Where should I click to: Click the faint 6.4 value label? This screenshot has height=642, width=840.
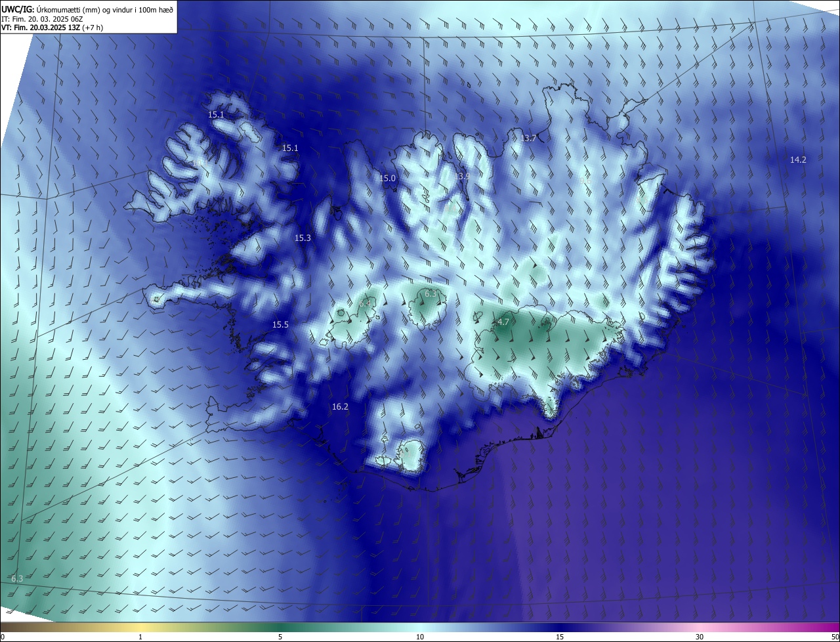(365, 303)
